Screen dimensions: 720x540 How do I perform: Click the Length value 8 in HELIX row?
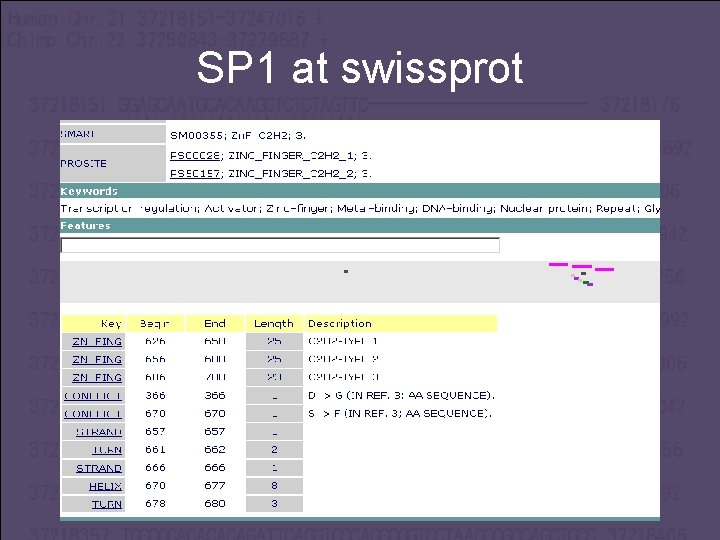274,486
